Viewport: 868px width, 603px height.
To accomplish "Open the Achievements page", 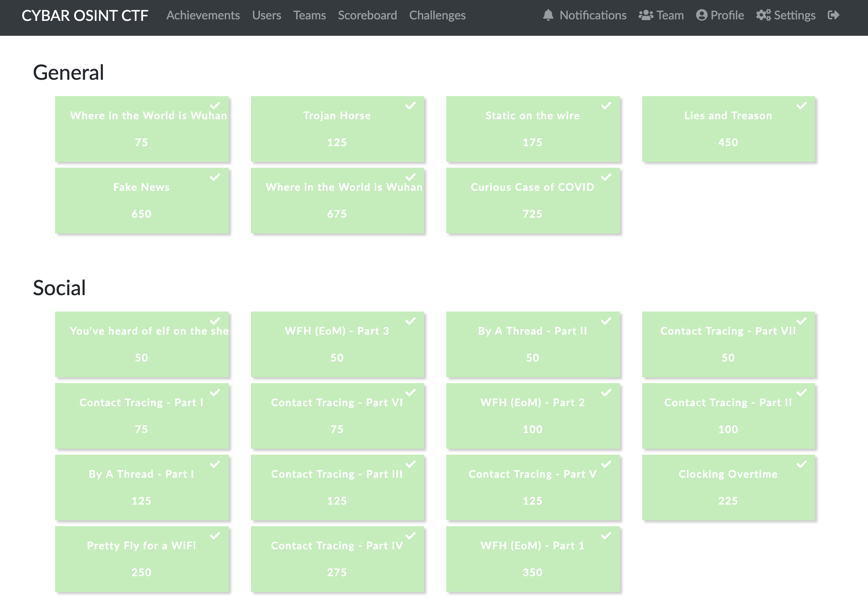I will (203, 15).
